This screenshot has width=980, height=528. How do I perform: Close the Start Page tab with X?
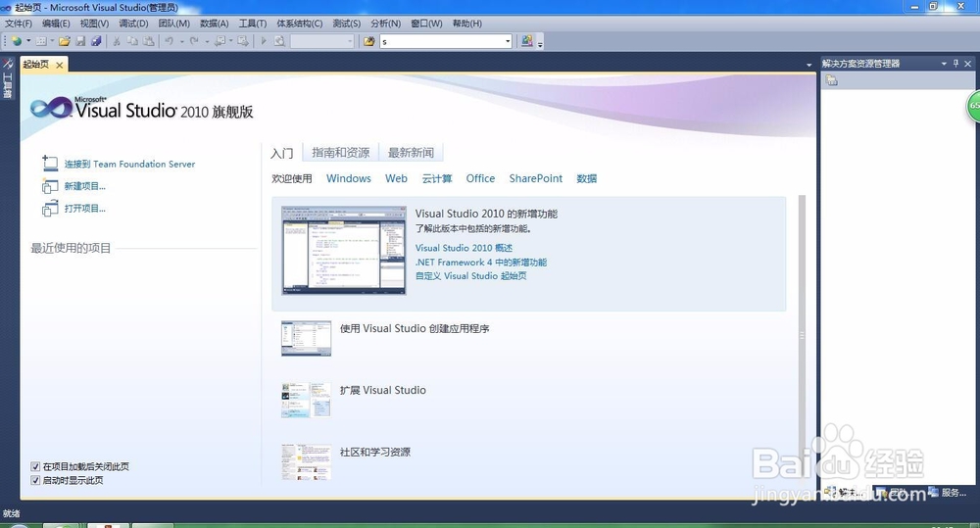60,65
